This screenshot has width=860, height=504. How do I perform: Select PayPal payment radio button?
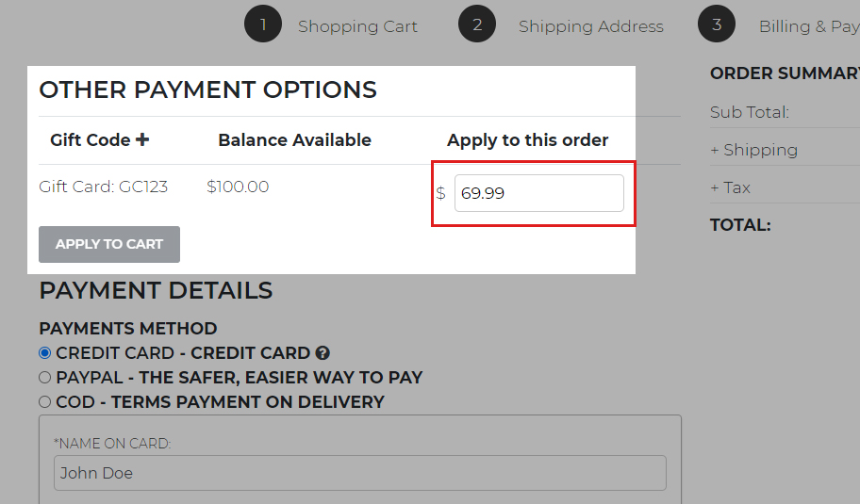[44, 377]
